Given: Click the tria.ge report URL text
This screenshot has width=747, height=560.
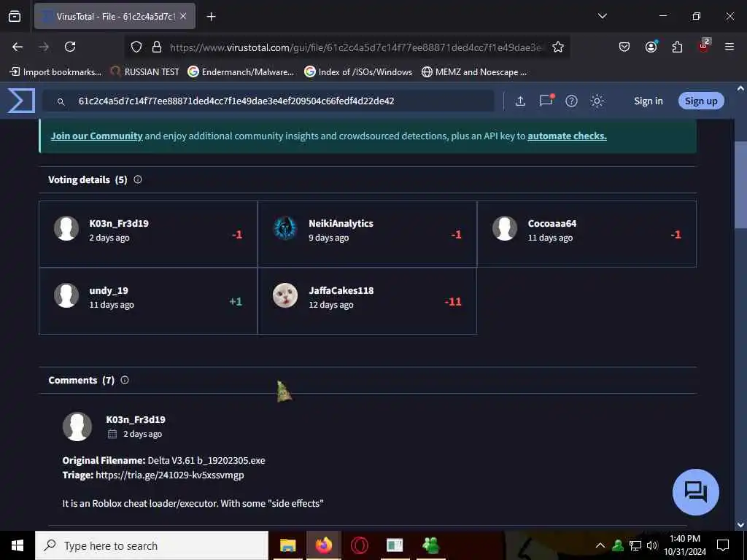Looking at the screenshot, I should coord(169,475).
